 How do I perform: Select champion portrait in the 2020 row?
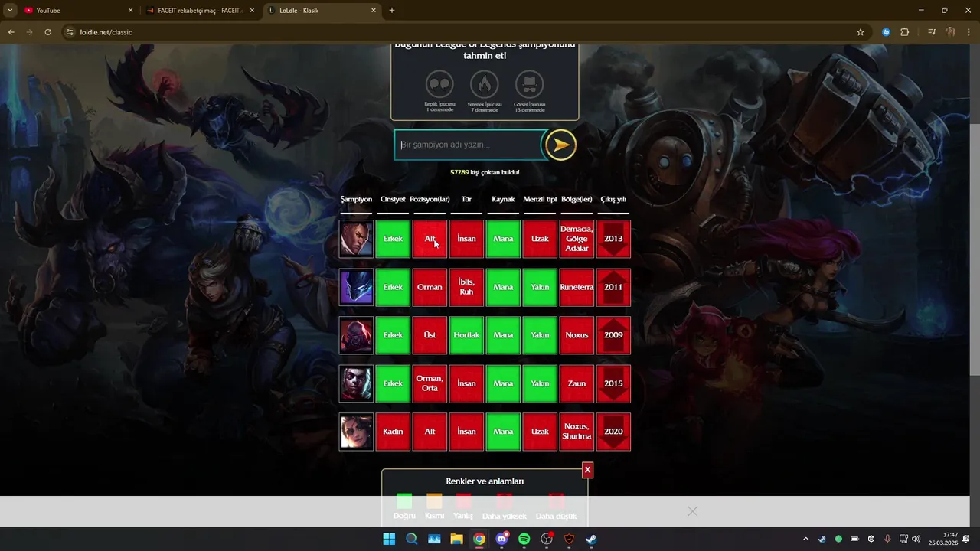point(356,432)
